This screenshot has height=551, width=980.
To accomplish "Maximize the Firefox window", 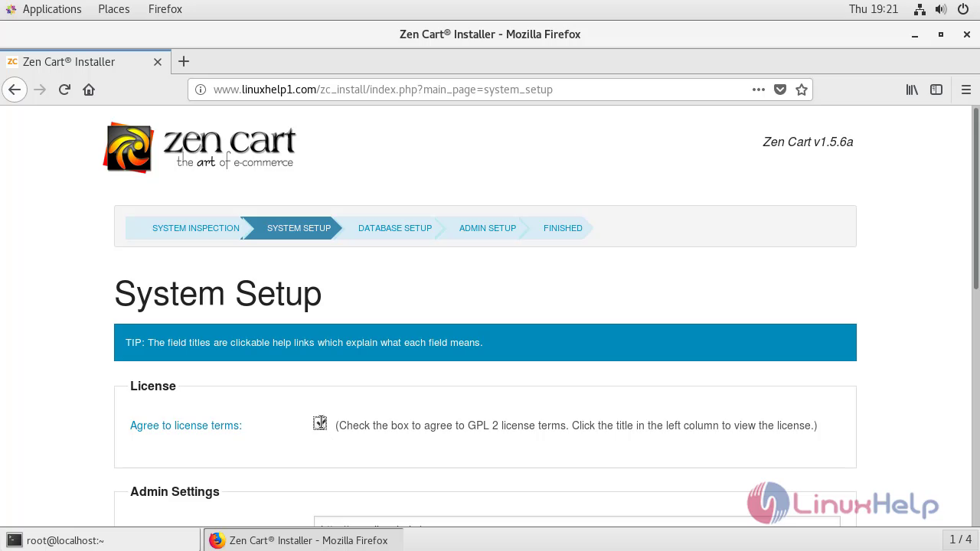I will click(941, 34).
